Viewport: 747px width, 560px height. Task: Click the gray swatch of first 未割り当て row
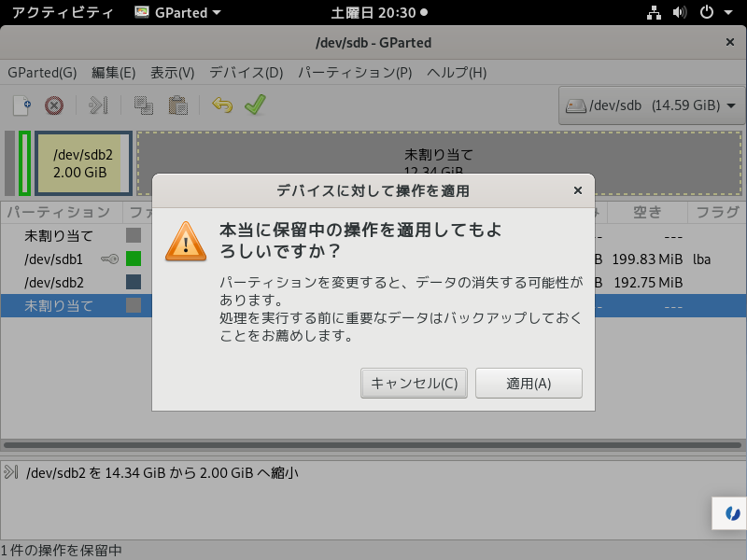tap(134, 235)
